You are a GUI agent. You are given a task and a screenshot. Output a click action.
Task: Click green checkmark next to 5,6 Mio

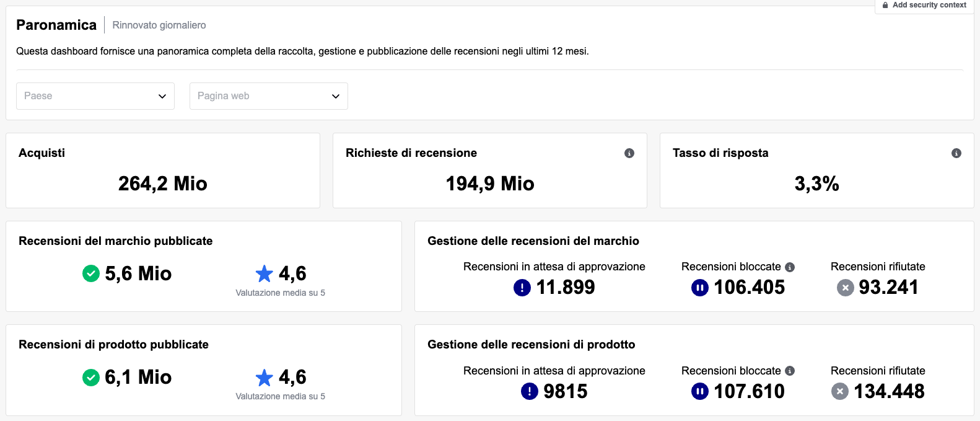click(91, 273)
